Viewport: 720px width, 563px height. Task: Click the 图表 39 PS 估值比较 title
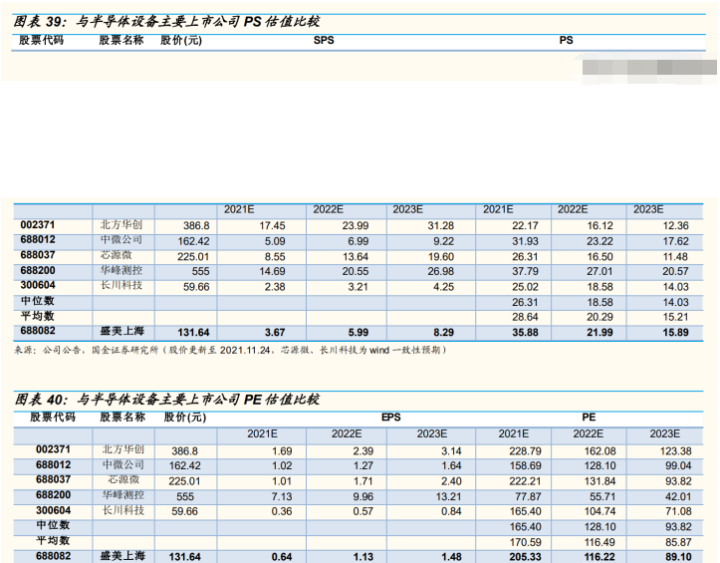coord(167,22)
